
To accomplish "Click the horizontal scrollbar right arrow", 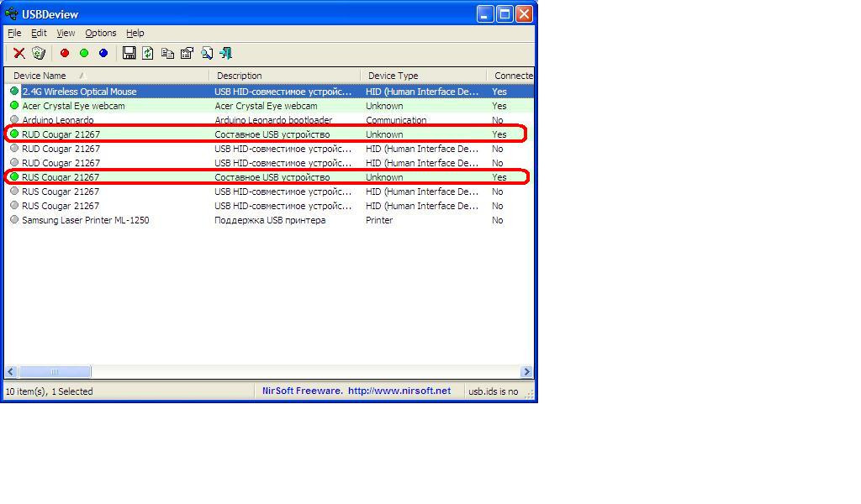I will click(526, 372).
